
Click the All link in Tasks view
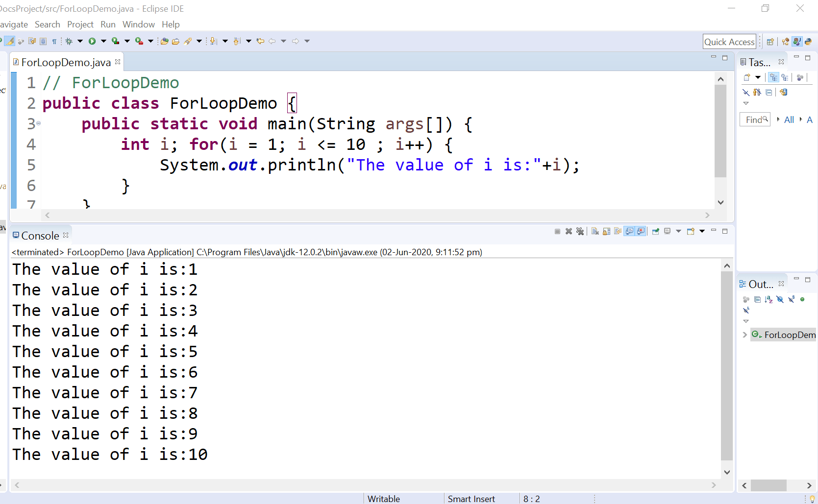tap(789, 120)
